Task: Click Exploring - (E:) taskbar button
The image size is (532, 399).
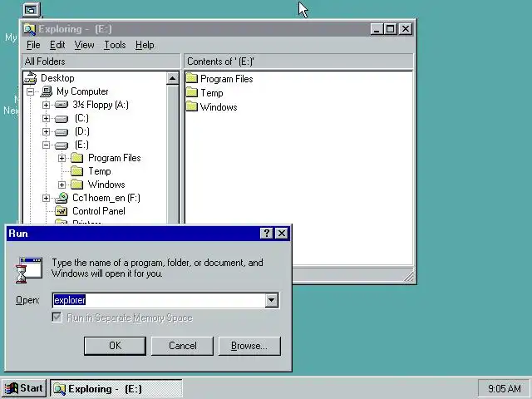Action: [x=116, y=389]
